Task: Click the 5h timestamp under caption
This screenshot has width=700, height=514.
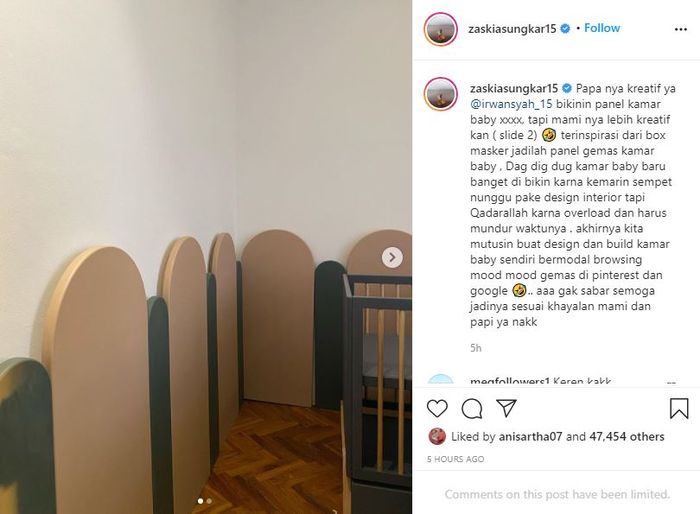Action: pyautogui.click(x=475, y=348)
